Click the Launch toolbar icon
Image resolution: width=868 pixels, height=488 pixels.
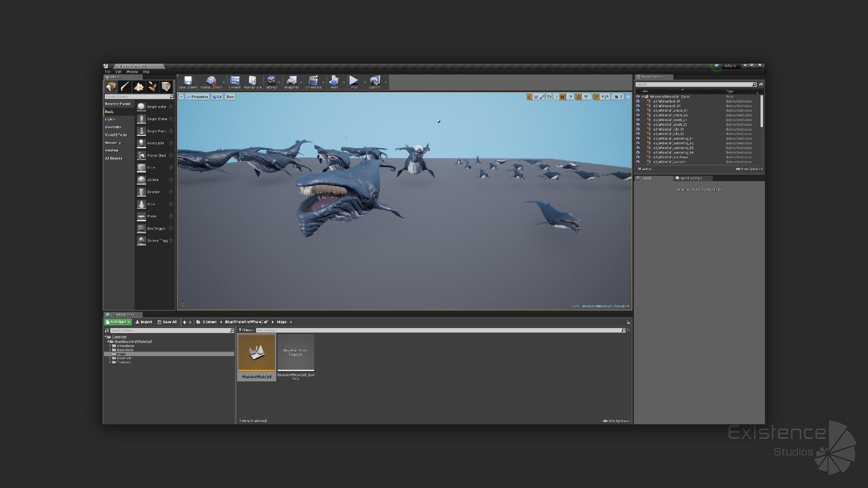375,82
